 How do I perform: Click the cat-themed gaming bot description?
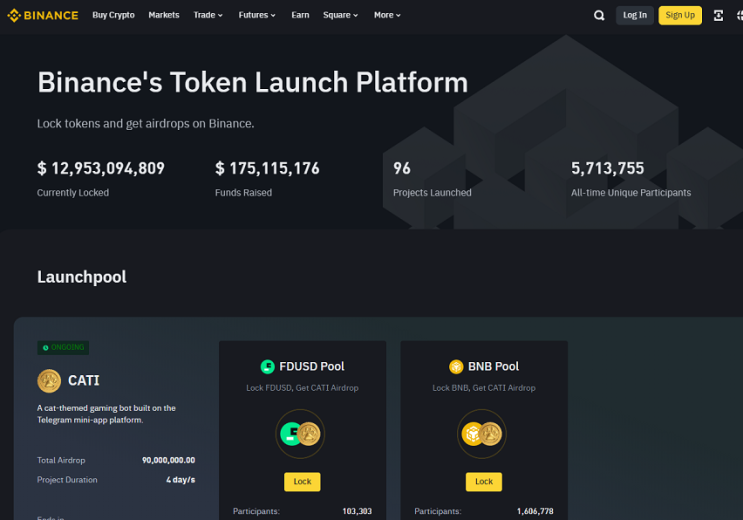(x=107, y=414)
